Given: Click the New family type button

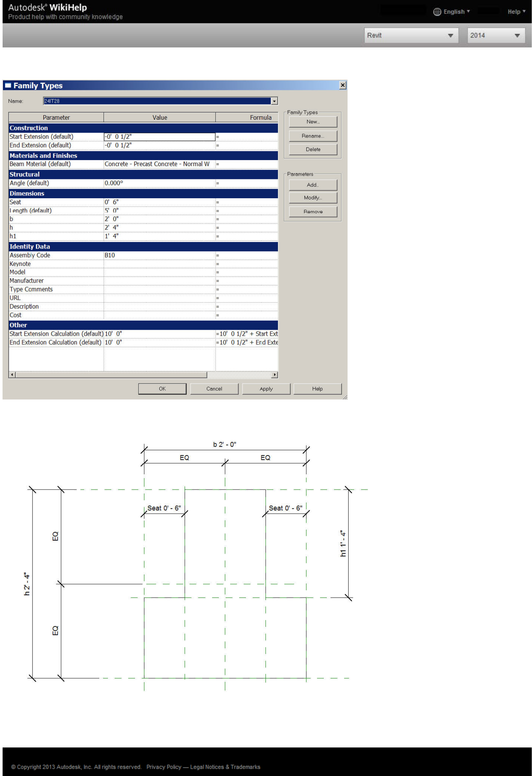Looking at the screenshot, I should (313, 122).
